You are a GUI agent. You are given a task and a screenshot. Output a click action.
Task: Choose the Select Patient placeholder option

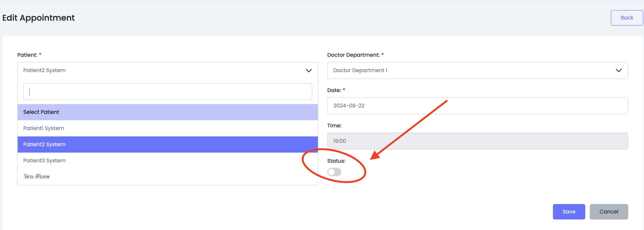click(167, 112)
